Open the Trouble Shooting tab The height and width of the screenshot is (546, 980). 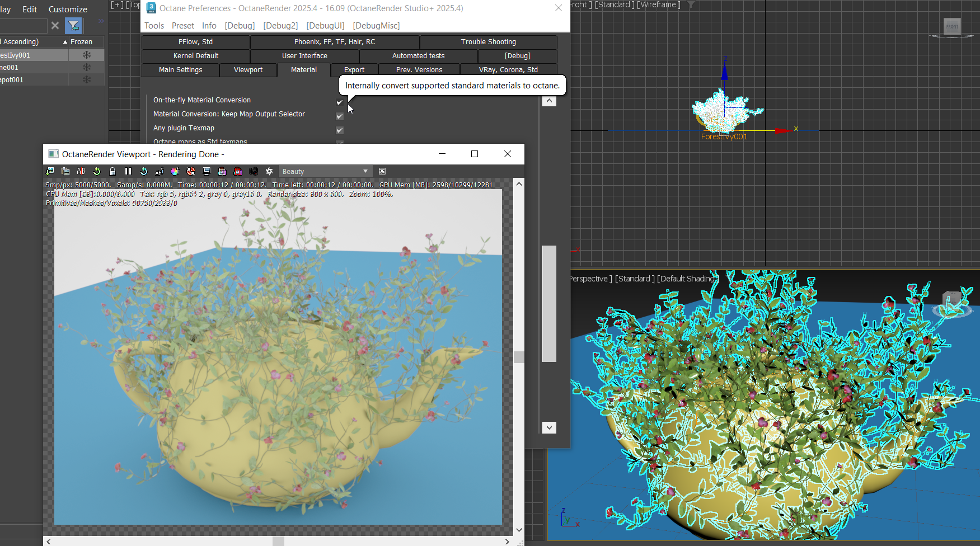(488, 42)
